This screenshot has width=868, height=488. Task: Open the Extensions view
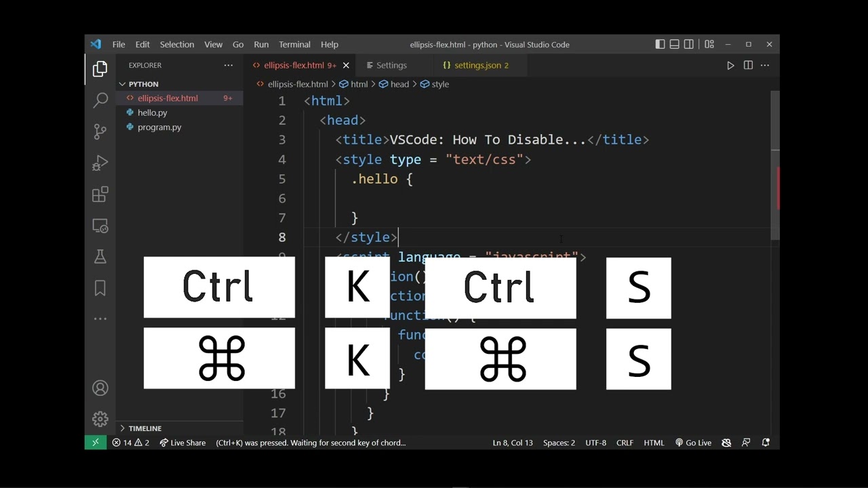pyautogui.click(x=100, y=195)
